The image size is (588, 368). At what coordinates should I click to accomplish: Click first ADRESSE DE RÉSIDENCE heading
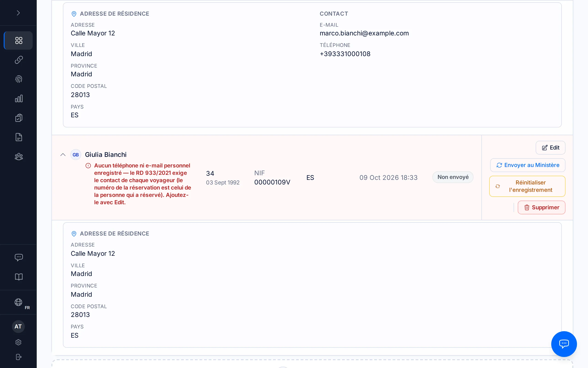point(114,14)
